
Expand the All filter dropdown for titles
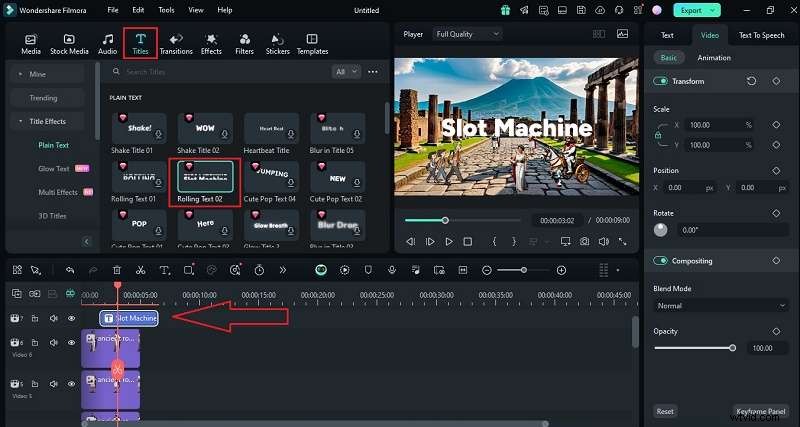tap(345, 72)
